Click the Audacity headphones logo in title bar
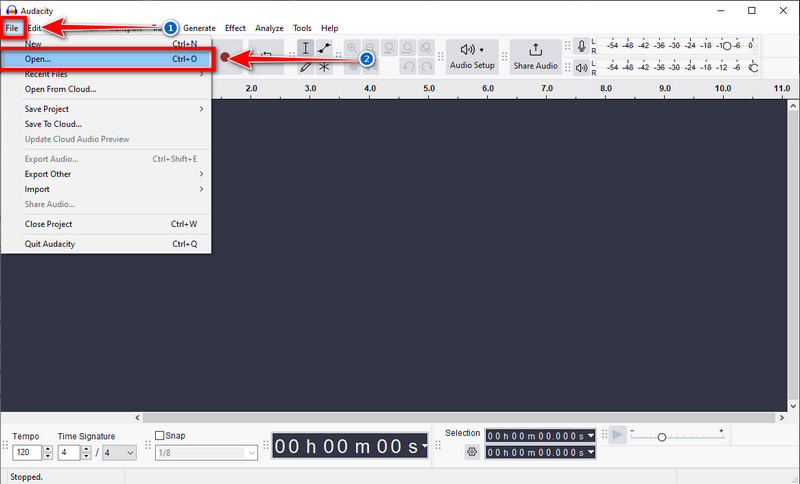Image resolution: width=800 pixels, height=484 pixels. pyautogui.click(x=11, y=10)
